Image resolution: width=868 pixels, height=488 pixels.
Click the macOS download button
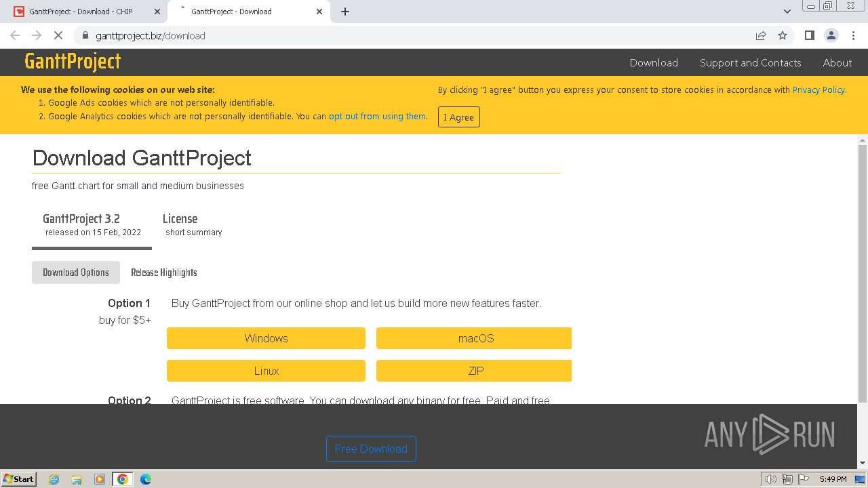coord(474,338)
